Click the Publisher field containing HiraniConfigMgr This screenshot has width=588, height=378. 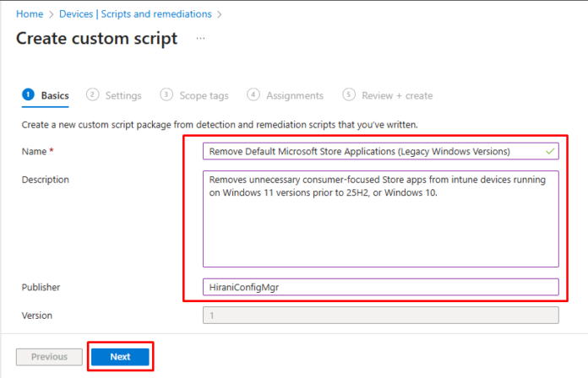(x=381, y=288)
